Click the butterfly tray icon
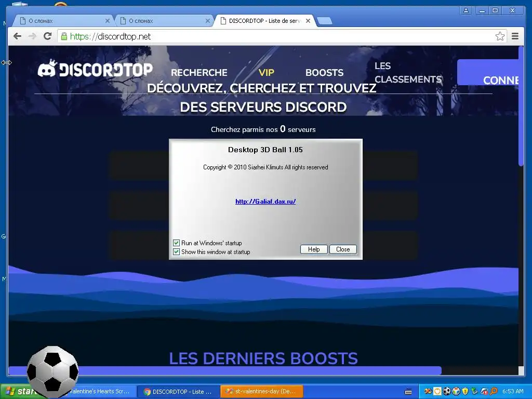Image resolution: width=532 pixels, height=399 pixels. pyautogui.click(x=428, y=392)
